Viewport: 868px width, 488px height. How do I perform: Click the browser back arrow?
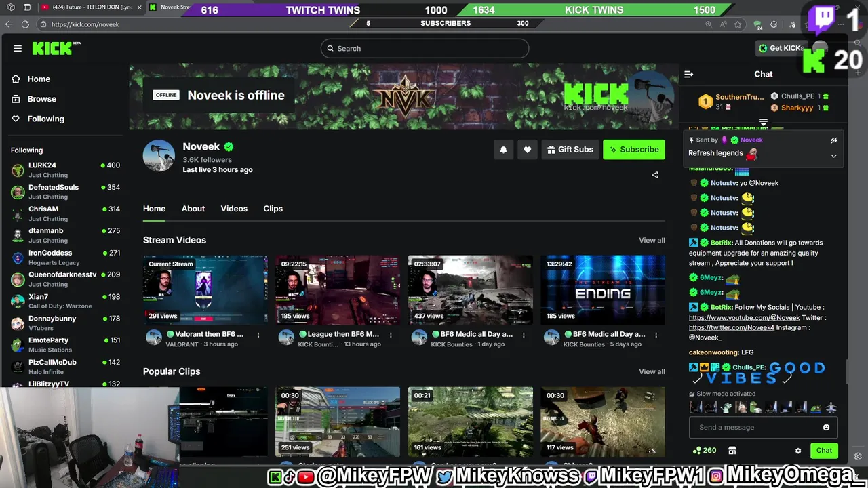click(x=9, y=24)
